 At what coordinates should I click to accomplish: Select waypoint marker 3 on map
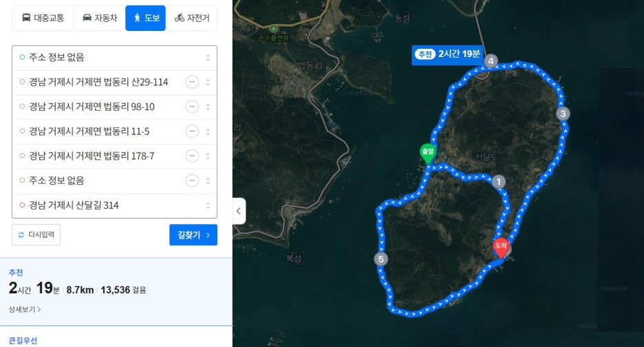[x=563, y=113]
